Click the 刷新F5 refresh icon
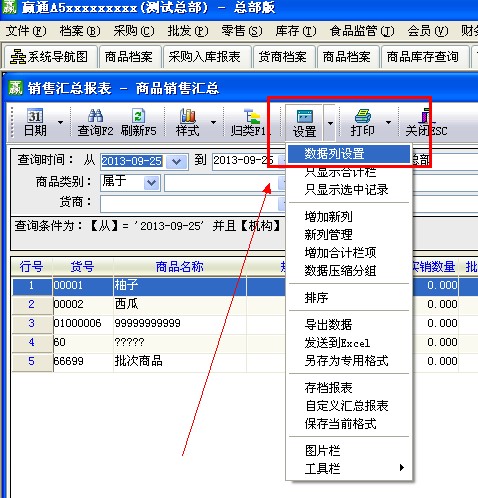The width and height of the screenshot is (478, 498). click(x=138, y=115)
